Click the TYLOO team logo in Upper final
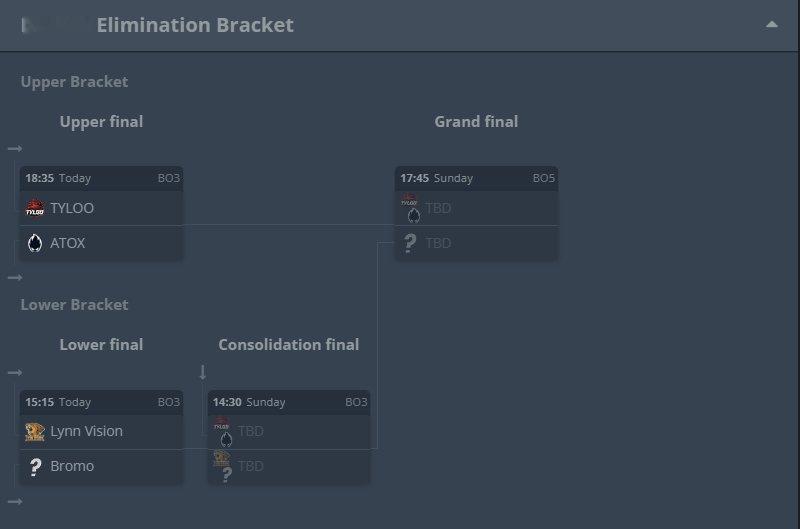This screenshot has height=529, width=800. (x=35, y=208)
